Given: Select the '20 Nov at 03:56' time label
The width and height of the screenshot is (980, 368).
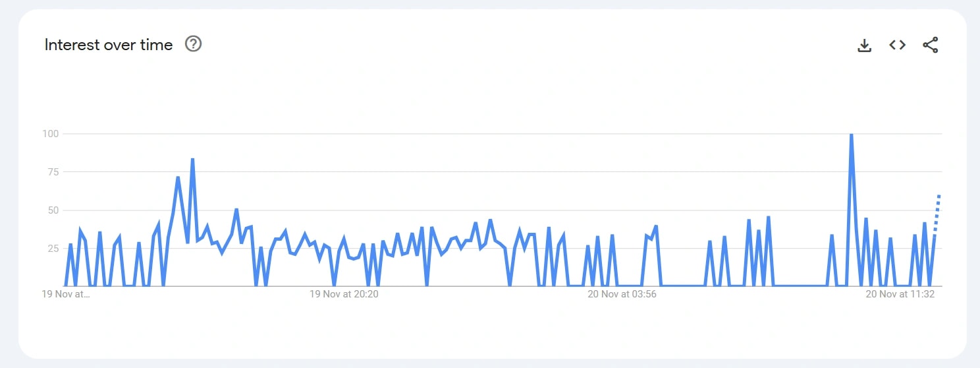Looking at the screenshot, I should pyautogui.click(x=622, y=294).
